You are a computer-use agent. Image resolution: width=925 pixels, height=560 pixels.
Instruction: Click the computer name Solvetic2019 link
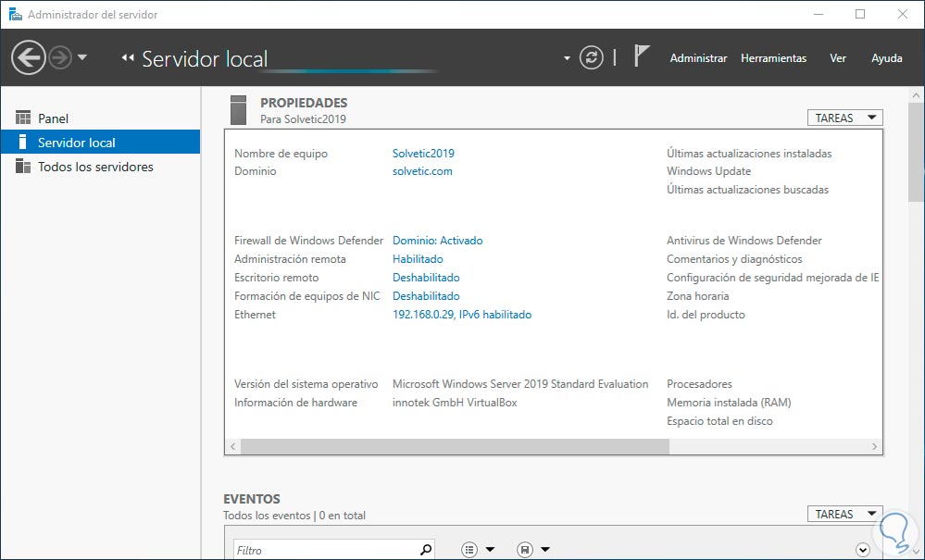click(x=423, y=154)
